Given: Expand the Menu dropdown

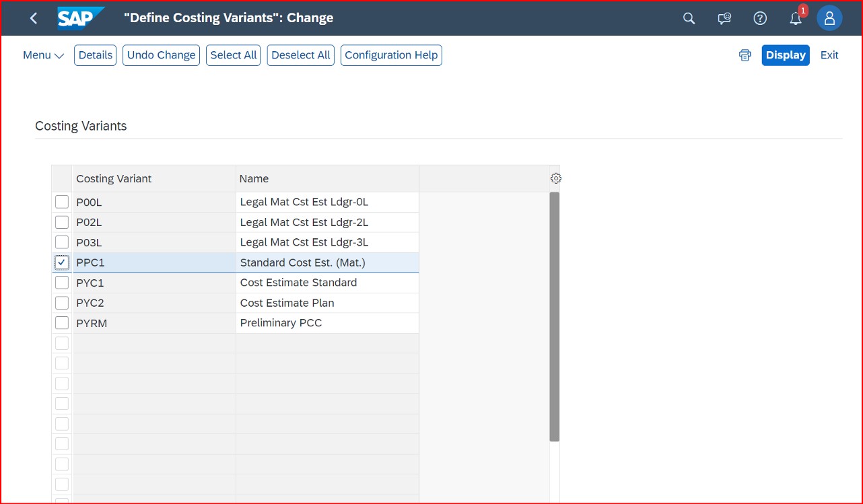Looking at the screenshot, I should [x=42, y=55].
